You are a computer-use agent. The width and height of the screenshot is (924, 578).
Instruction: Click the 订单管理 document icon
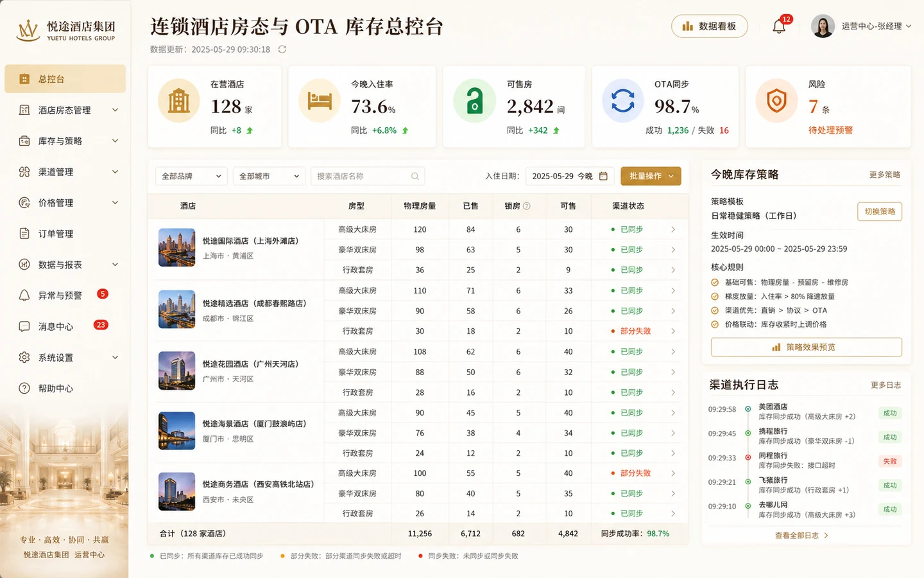pos(24,233)
